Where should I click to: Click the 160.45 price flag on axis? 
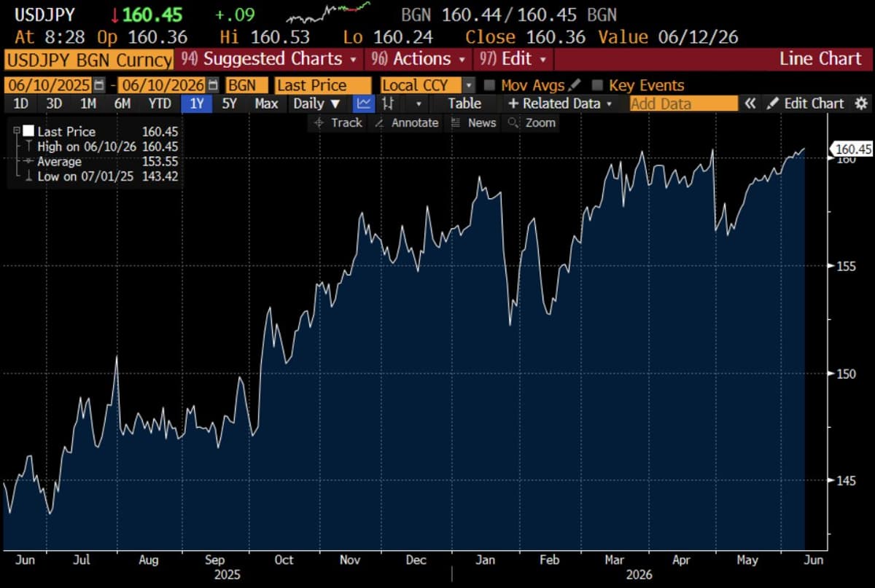click(852, 149)
